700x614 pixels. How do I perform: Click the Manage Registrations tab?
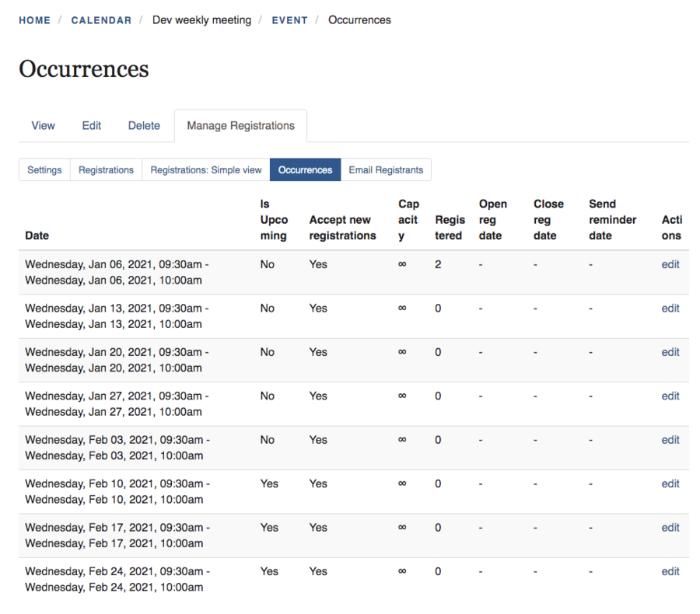pos(240,126)
